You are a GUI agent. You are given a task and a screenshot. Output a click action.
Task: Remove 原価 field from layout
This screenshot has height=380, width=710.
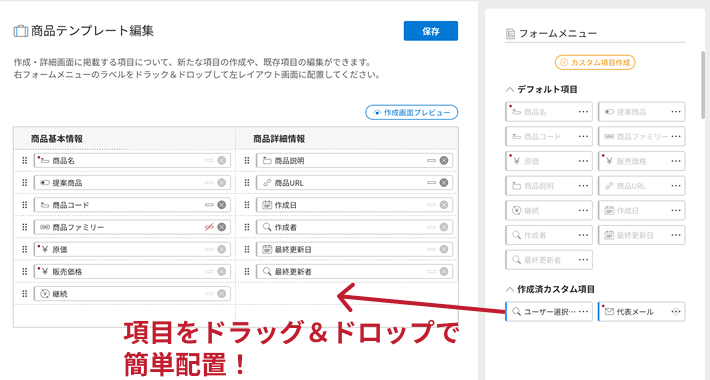pyautogui.click(x=221, y=249)
